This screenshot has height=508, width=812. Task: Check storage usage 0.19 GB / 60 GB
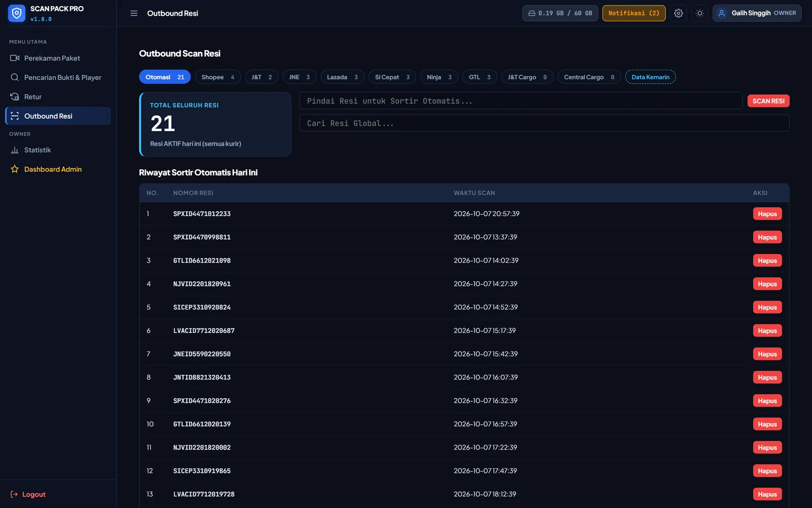pyautogui.click(x=560, y=13)
